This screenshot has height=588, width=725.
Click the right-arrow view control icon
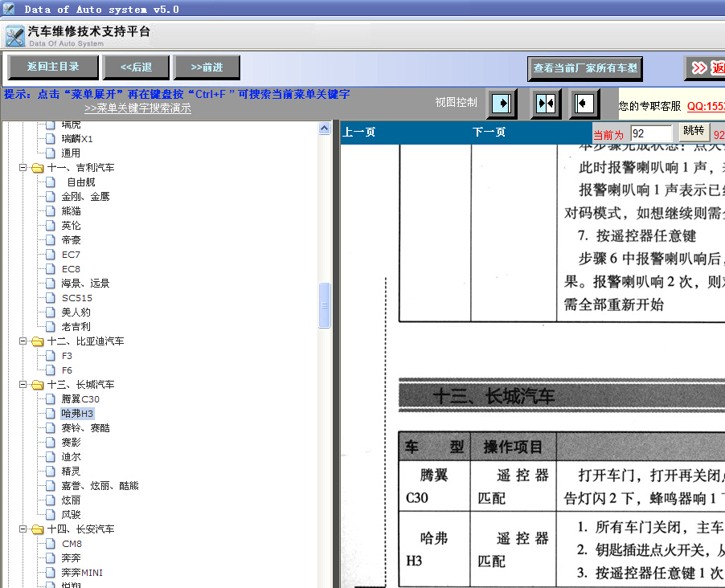tap(502, 104)
